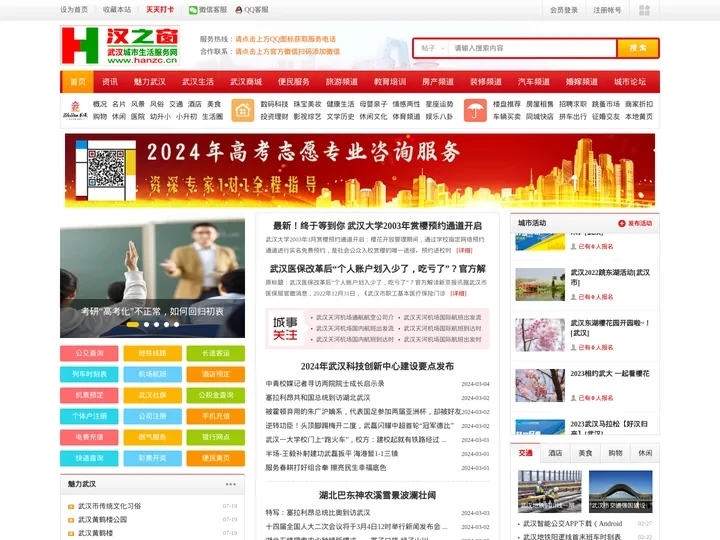
Task: Click the WeChat customer service icon
Action: pos(193,10)
